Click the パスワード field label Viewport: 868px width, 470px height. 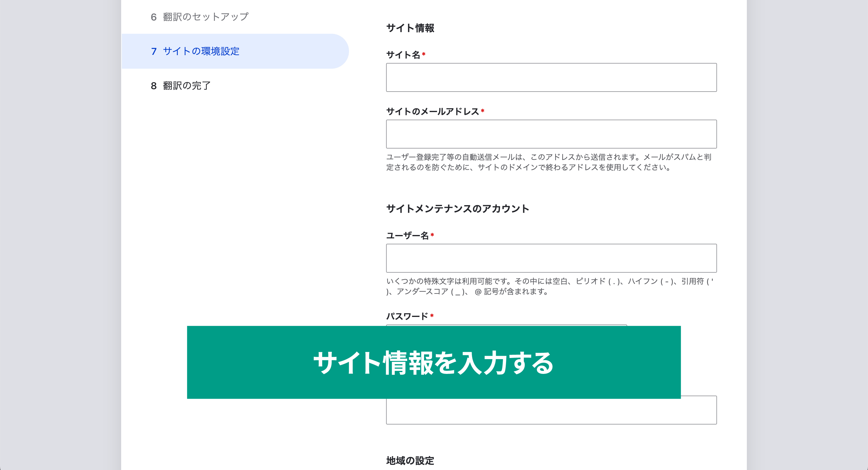pyautogui.click(x=407, y=316)
